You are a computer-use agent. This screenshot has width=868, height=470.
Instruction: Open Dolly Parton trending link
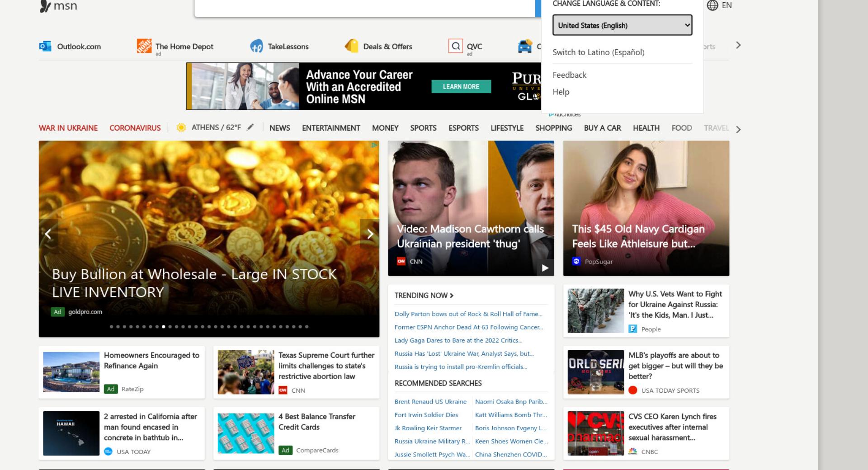[468, 314]
